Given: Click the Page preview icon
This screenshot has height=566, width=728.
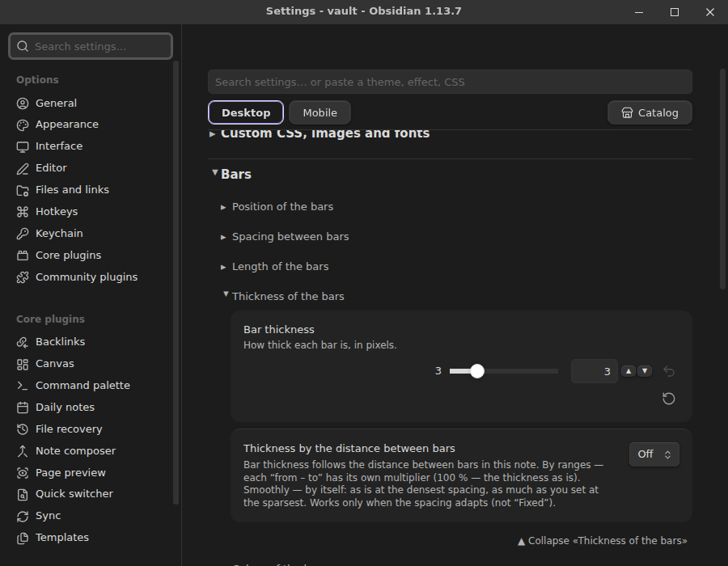Looking at the screenshot, I should click(23, 473).
